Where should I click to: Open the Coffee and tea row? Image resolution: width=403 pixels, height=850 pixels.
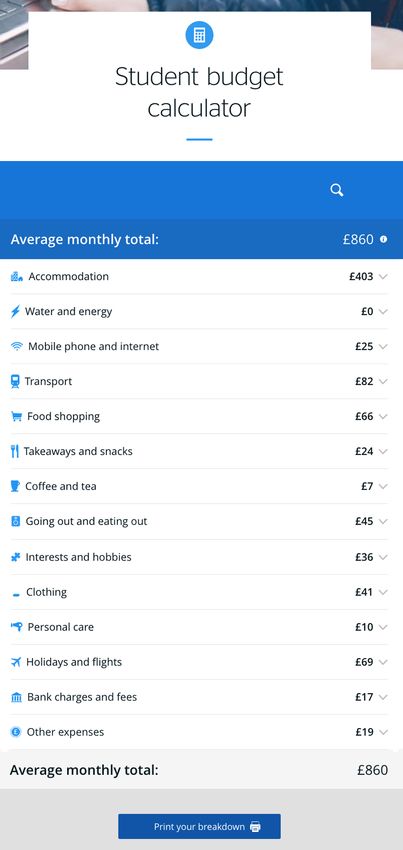tap(199, 486)
